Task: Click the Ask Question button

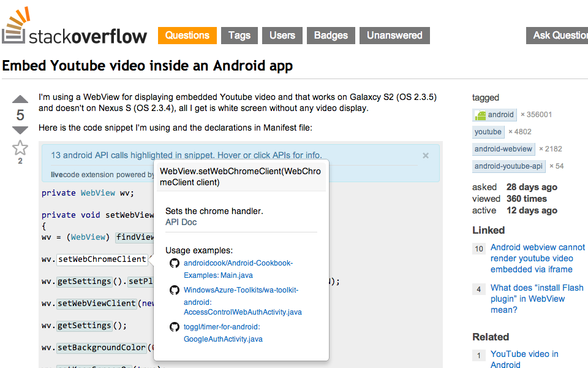Action: pyautogui.click(x=557, y=36)
